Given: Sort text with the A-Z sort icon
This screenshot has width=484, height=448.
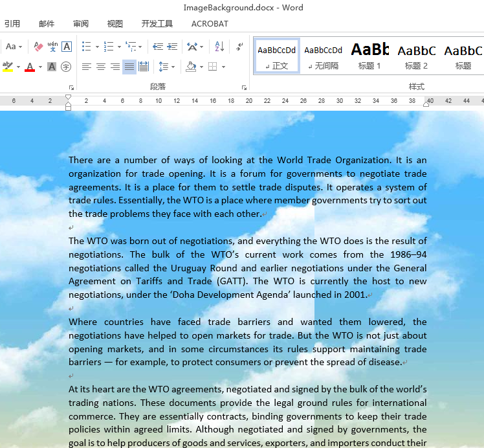Looking at the screenshot, I should click(219, 47).
